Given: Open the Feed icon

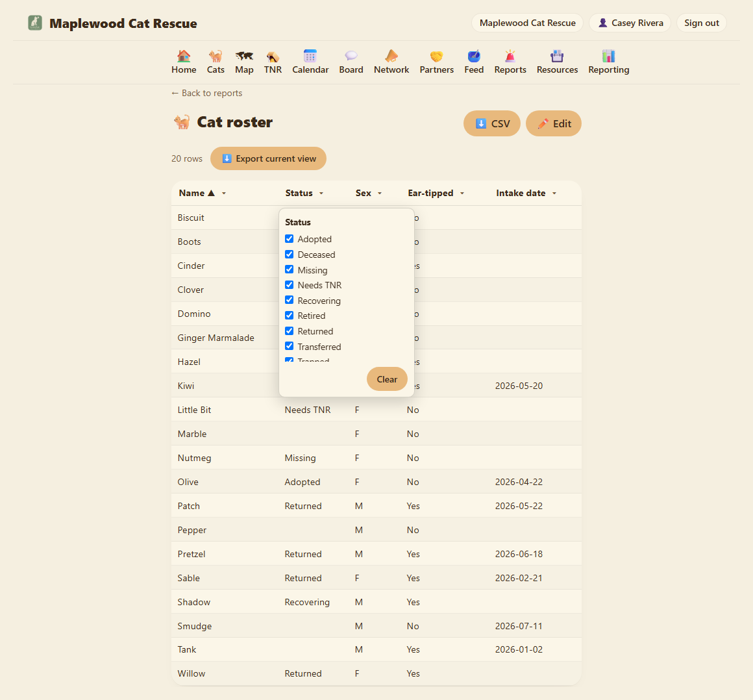Looking at the screenshot, I should tap(474, 56).
